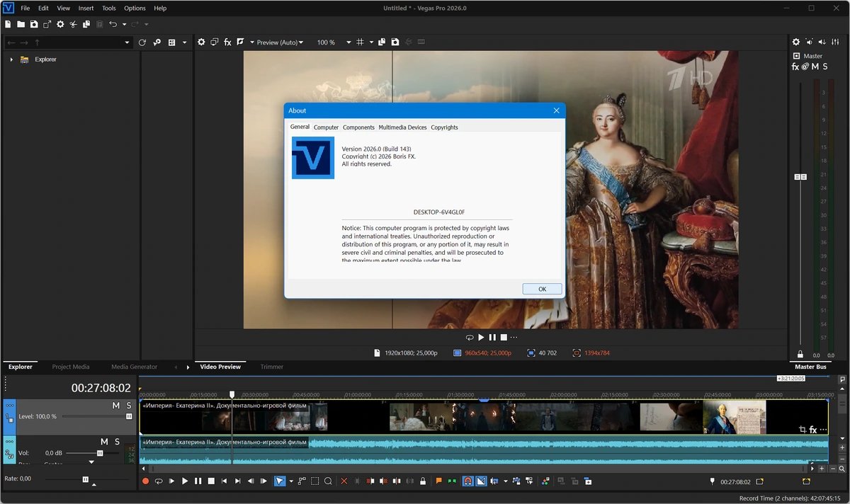
Task: Insert a marker with the orange flag icon
Action: [x=438, y=481]
